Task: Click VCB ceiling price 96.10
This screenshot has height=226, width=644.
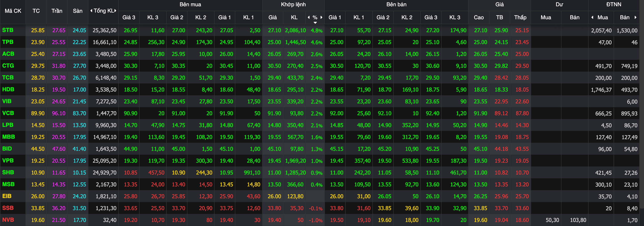Action: (x=59, y=113)
